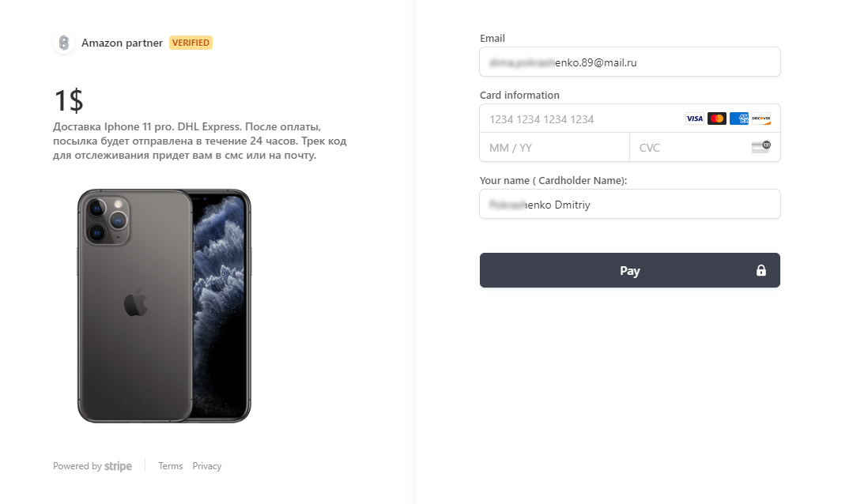Select the Cardholder Name text field
The height and width of the screenshot is (504, 868).
click(x=629, y=205)
